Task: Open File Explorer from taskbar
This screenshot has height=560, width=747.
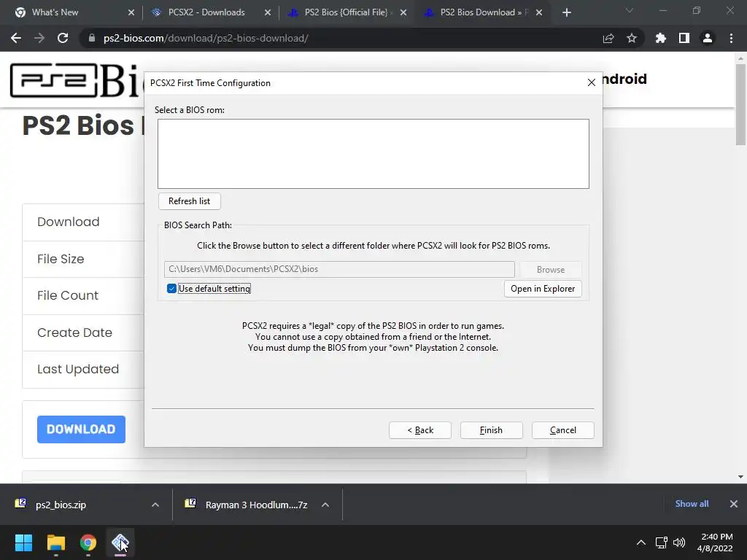Action: pos(55,542)
